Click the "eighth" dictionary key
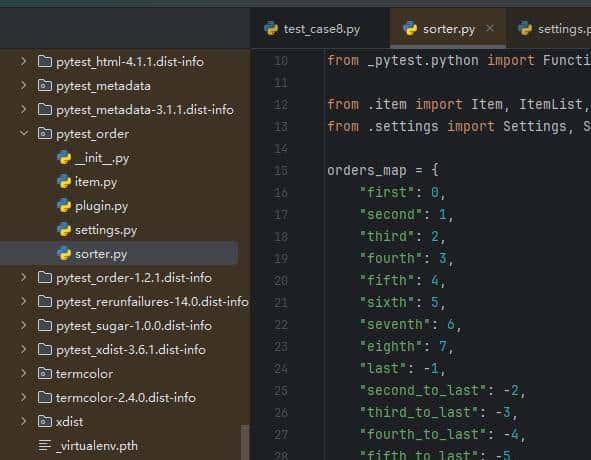Image resolution: width=591 pixels, height=460 pixels. 390,346
